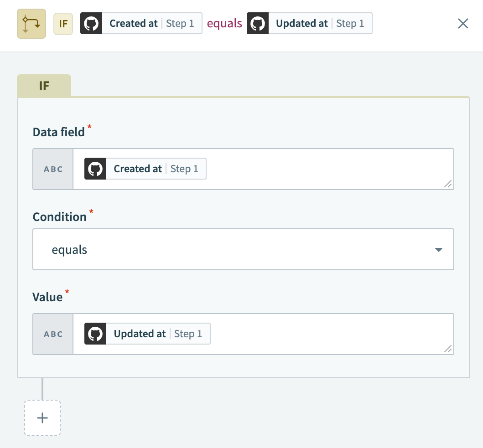The width and height of the screenshot is (483, 448).
Task: Select the IF tab
Action: [44, 85]
